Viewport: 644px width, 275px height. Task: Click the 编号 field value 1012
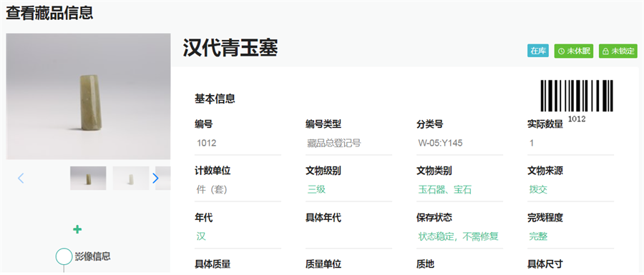[x=207, y=143]
